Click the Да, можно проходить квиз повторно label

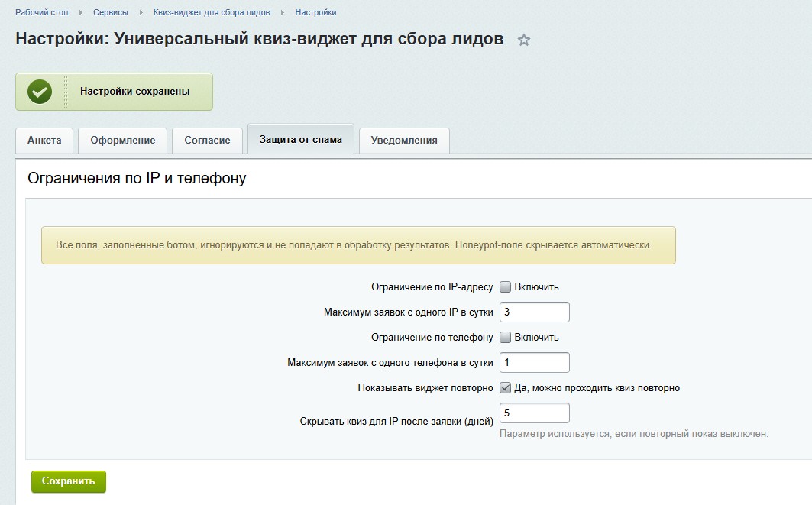pyautogui.click(x=597, y=388)
